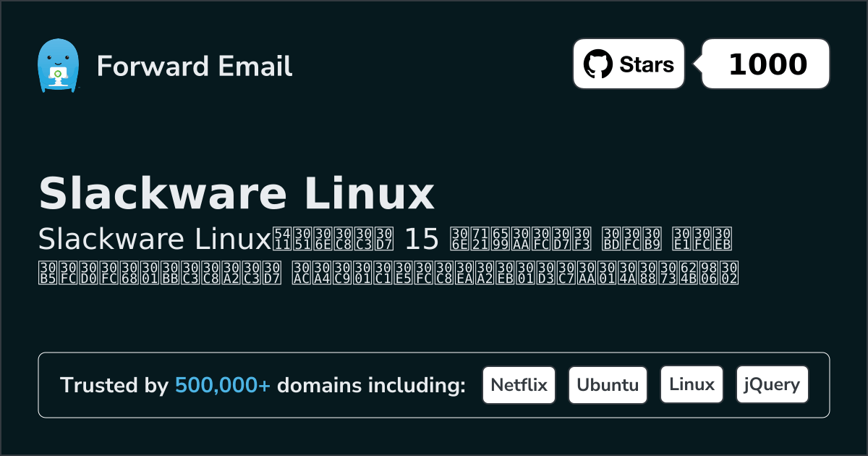Click the Forward Email mascot logo
The image size is (868, 456).
[x=57, y=65]
